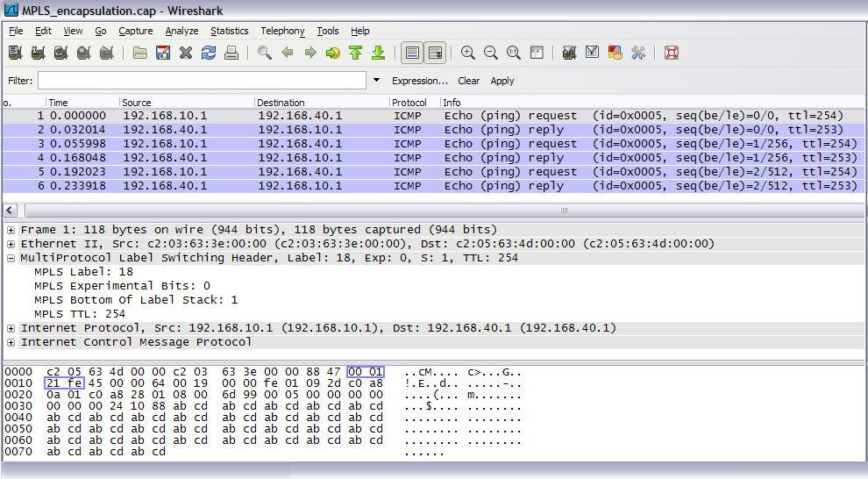Viewport: 868px width, 479px height.
Task: Open the Analyze menu
Action: 181,31
